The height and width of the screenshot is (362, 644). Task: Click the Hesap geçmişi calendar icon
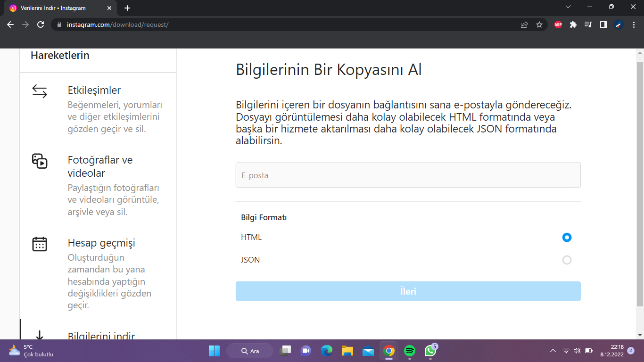click(40, 244)
